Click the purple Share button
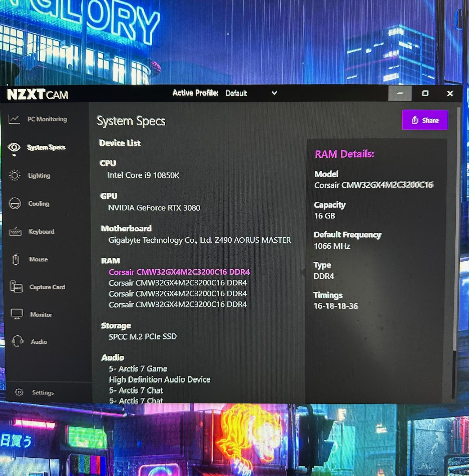The height and width of the screenshot is (476, 469). 425,120
